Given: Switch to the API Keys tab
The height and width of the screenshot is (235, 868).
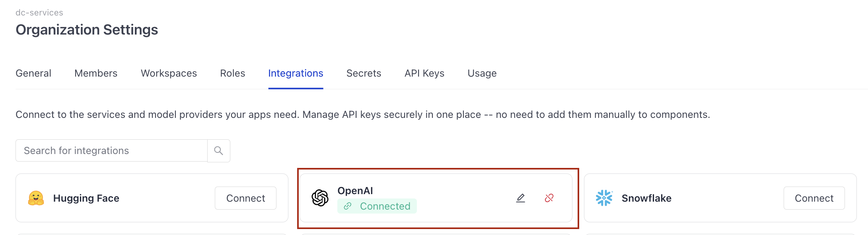Looking at the screenshot, I should click(x=424, y=73).
